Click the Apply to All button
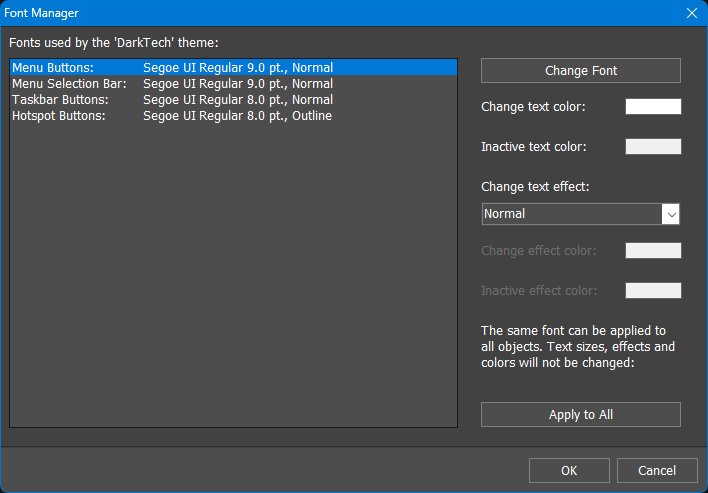The height and width of the screenshot is (493, 708). [581, 414]
